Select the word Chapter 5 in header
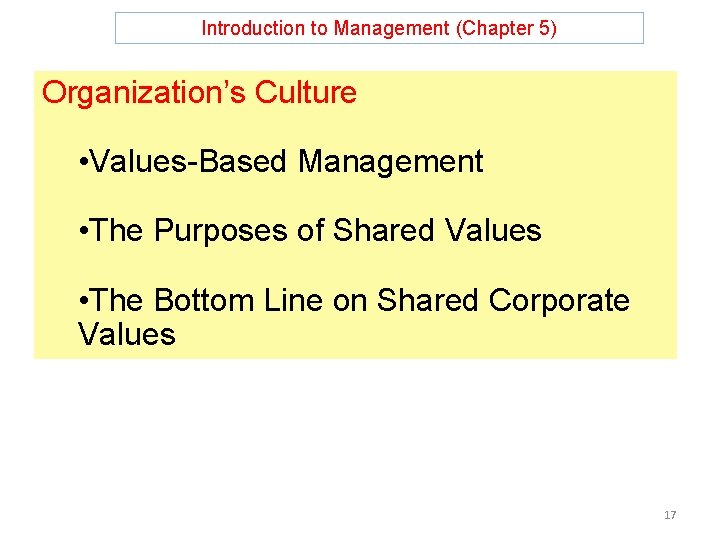Image resolution: width=720 pixels, height=540 pixels. coord(506,28)
